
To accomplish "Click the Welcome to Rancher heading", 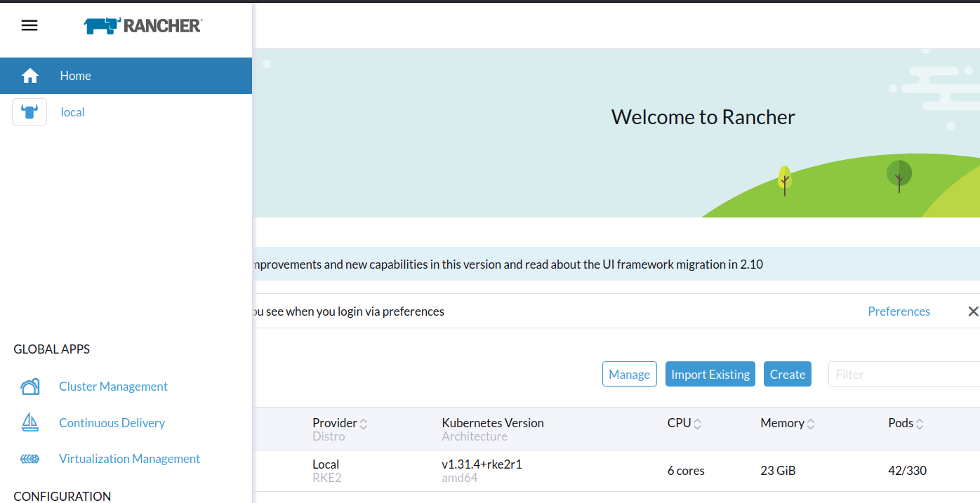I will [x=703, y=116].
